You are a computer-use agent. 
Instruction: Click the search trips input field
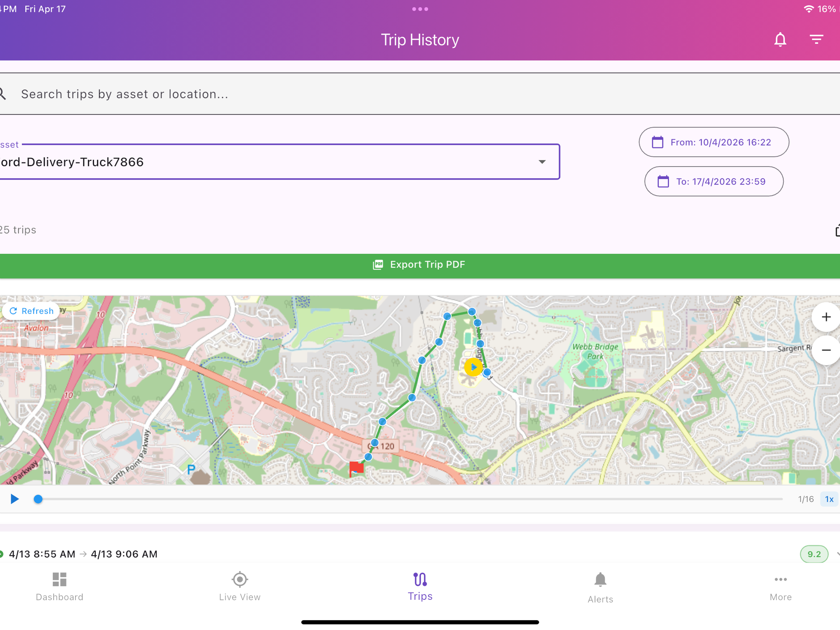click(x=420, y=94)
